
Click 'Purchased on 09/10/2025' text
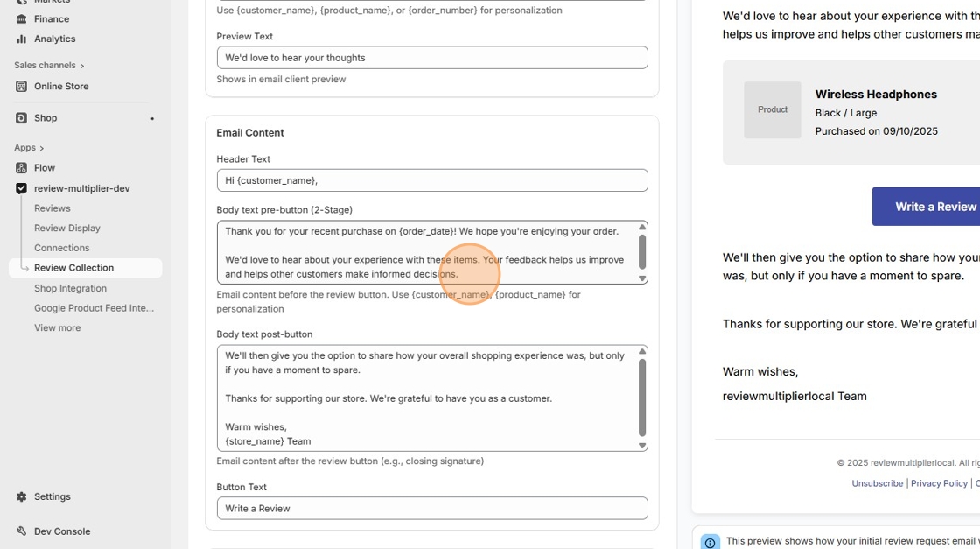point(876,131)
